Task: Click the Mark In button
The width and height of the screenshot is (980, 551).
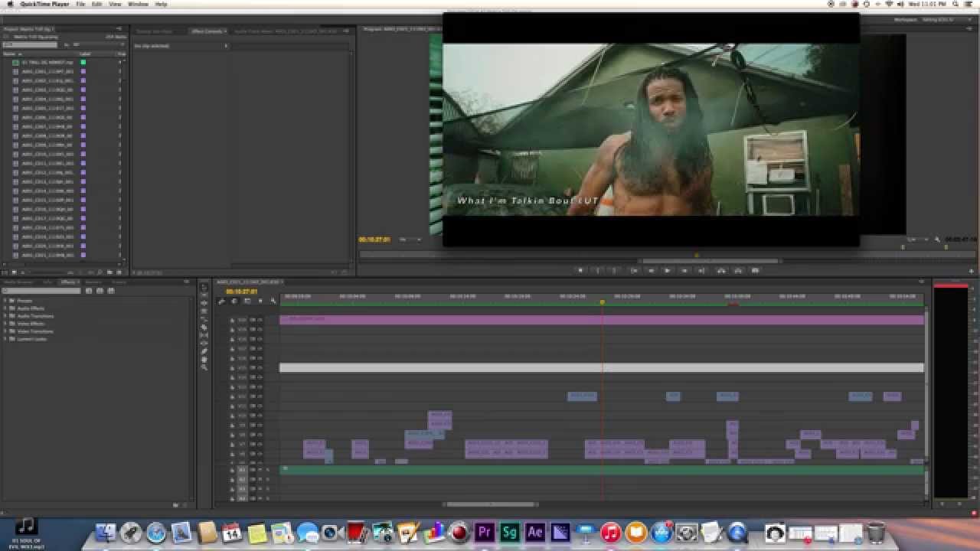Action: point(598,270)
